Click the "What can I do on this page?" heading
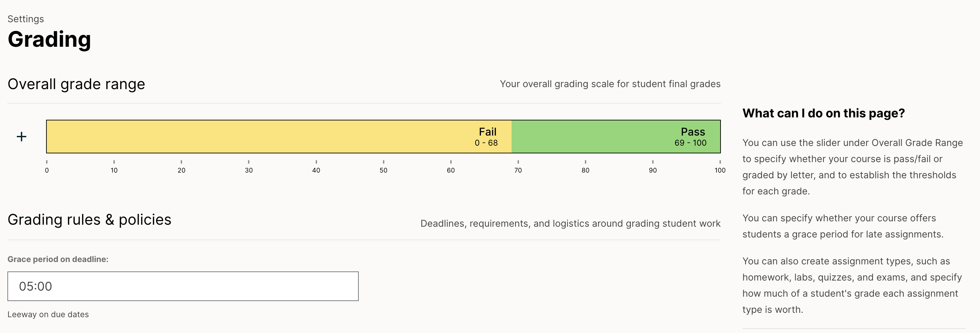 pyautogui.click(x=824, y=113)
